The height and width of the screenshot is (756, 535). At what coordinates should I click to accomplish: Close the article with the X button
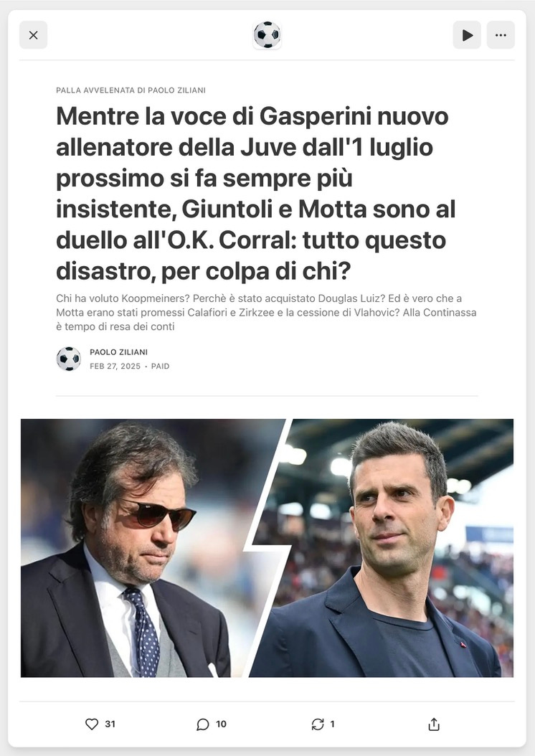click(x=33, y=35)
